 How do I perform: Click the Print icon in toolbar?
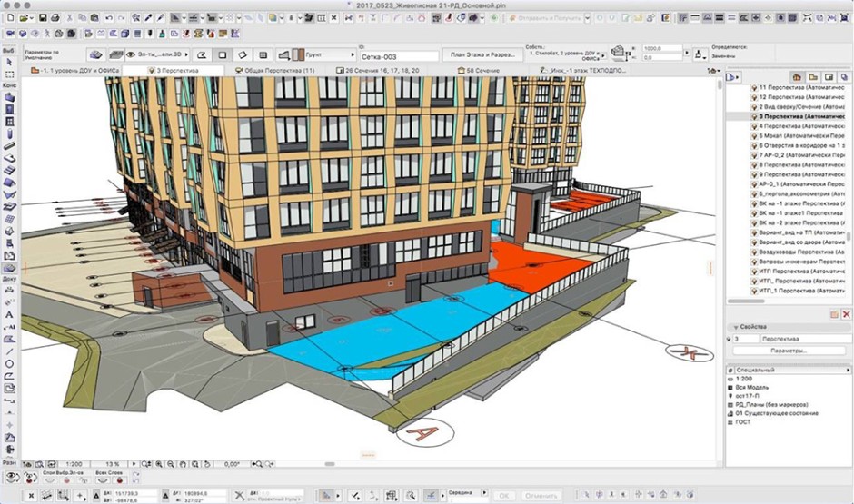click(x=55, y=18)
